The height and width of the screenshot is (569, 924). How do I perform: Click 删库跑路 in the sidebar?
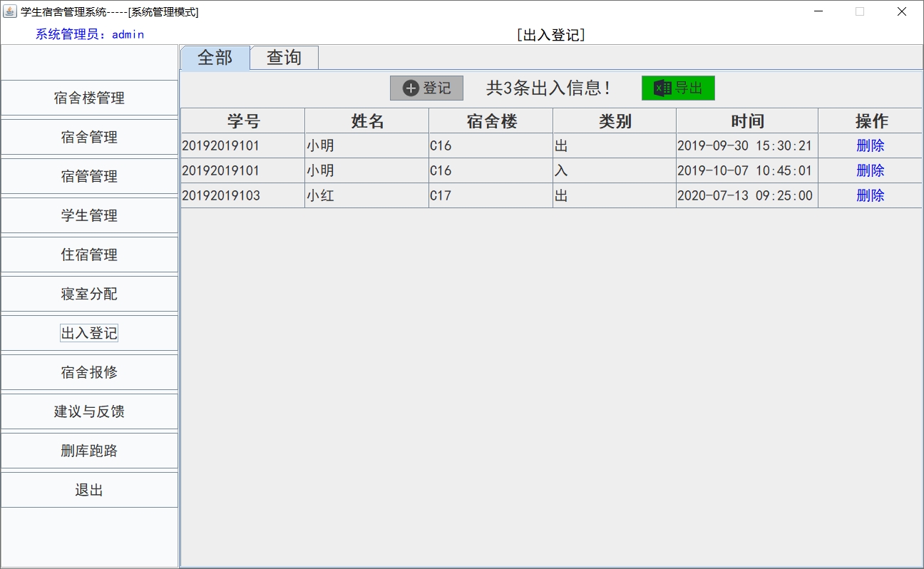[x=89, y=451]
